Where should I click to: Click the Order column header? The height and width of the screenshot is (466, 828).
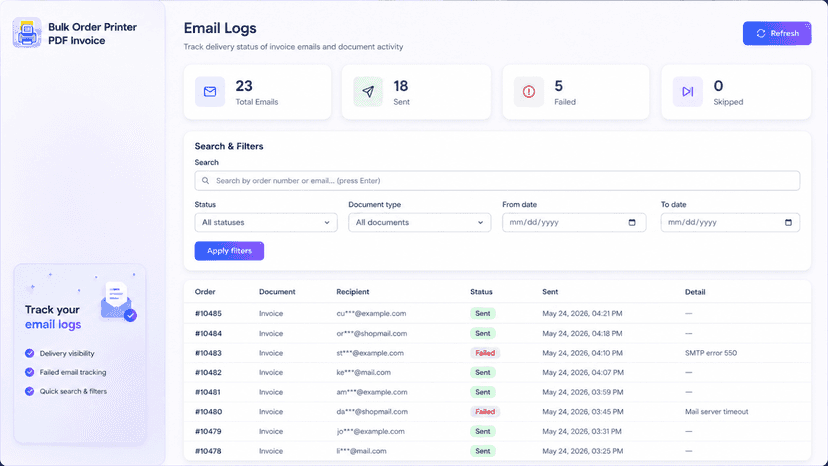(x=205, y=292)
